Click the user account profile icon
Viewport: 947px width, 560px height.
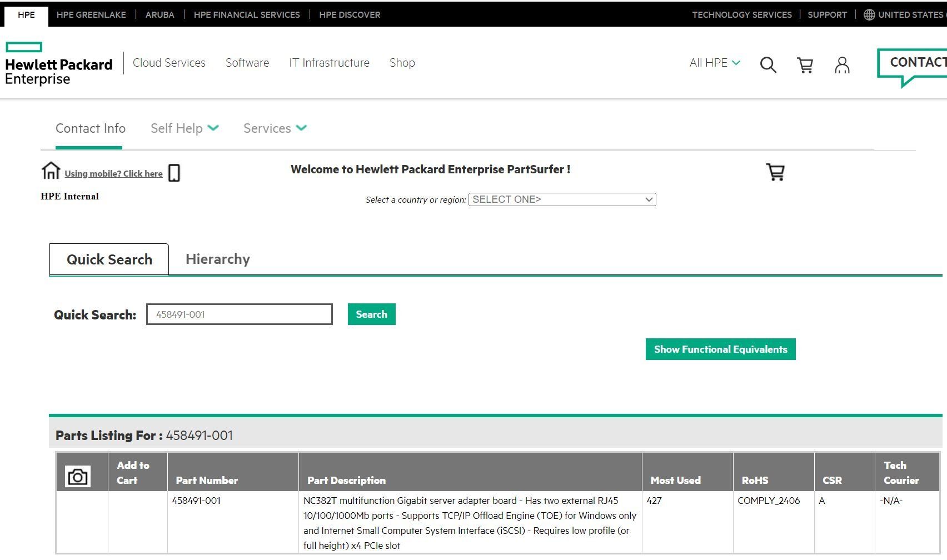(842, 65)
